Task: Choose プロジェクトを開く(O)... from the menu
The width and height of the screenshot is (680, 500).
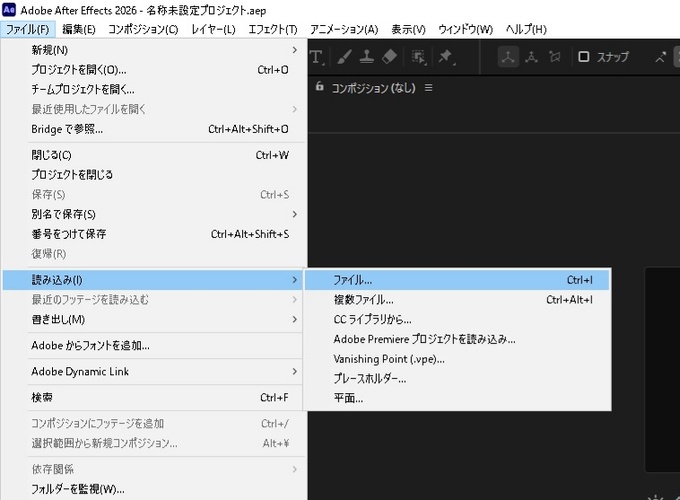Action: (x=154, y=70)
